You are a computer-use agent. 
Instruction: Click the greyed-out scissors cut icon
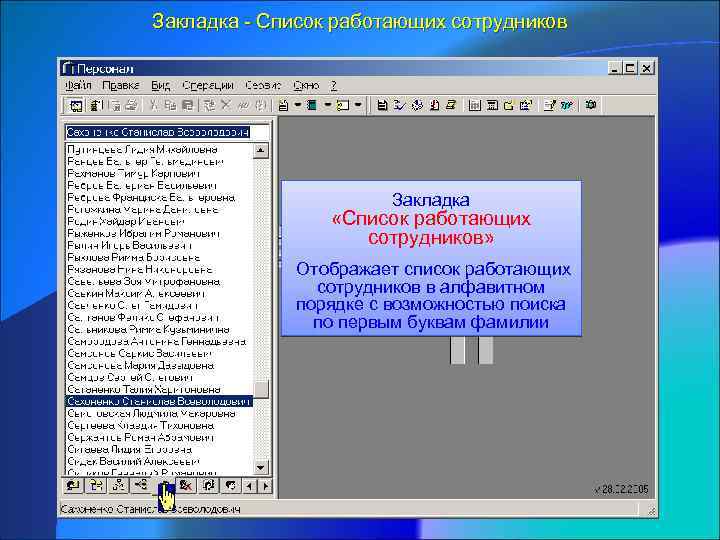pyautogui.click(x=153, y=106)
